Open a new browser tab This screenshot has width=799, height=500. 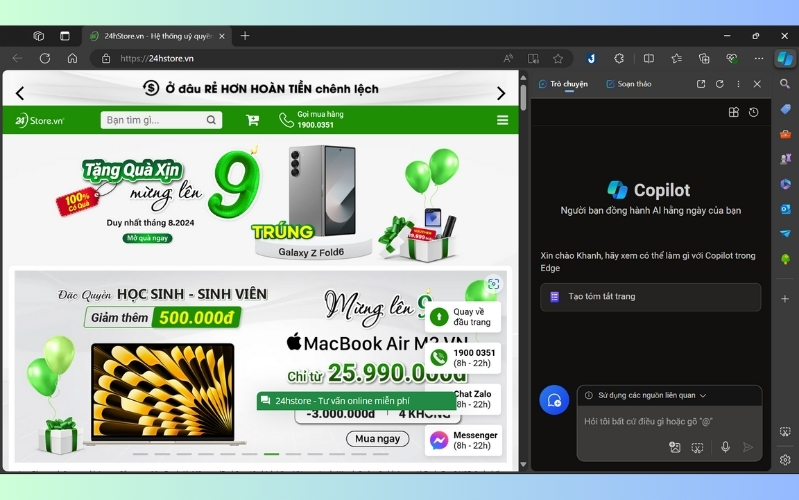[x=245, y=36]
